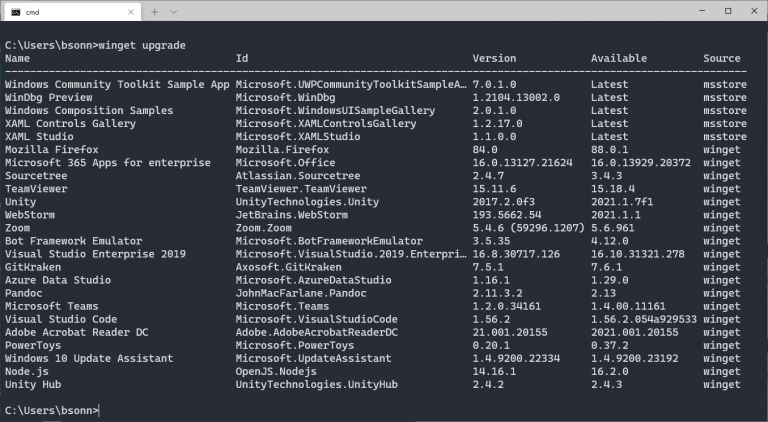Click the 'JohnMacFarlane.Pandoc' id
This screenshot has height=422, width=768.
click(x=301, y=293)
